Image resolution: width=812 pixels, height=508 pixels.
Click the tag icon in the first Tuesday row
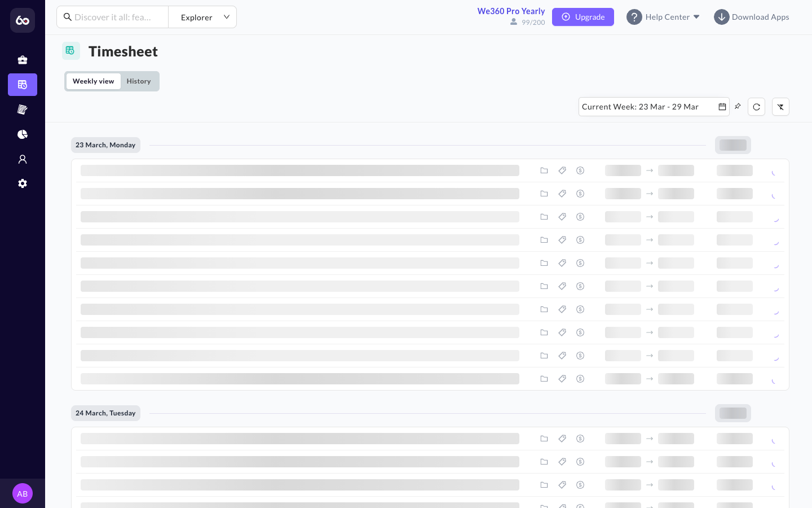point(562,439)
